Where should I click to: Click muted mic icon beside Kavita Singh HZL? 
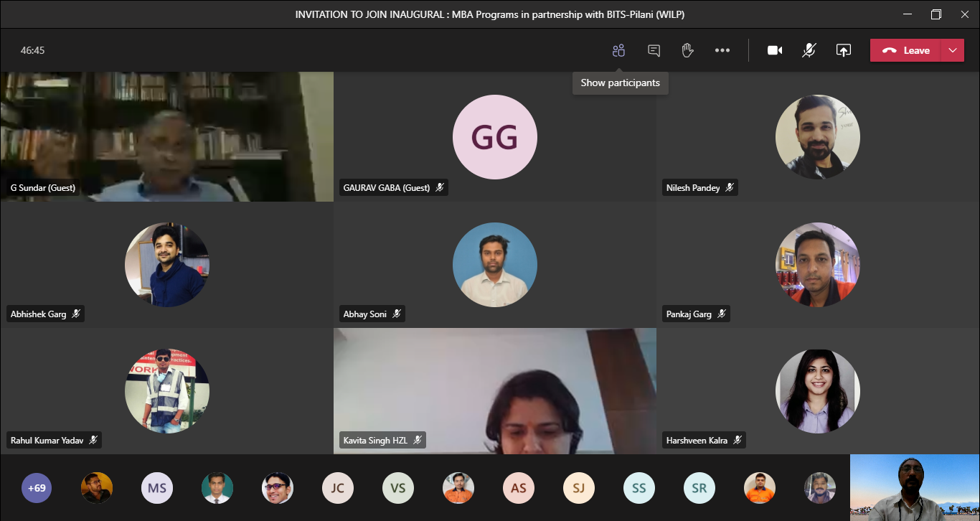(418, 441)
